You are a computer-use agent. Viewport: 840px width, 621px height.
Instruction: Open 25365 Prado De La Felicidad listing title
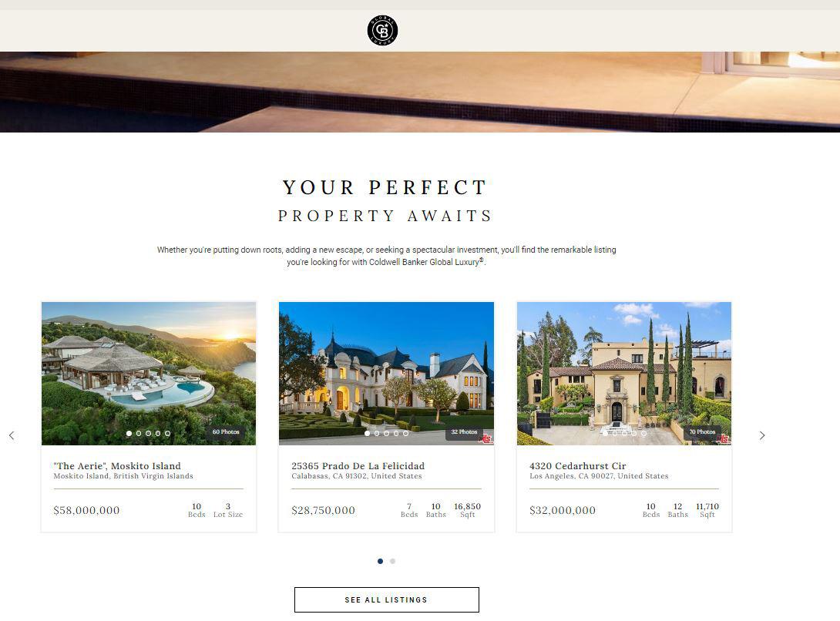358,465
